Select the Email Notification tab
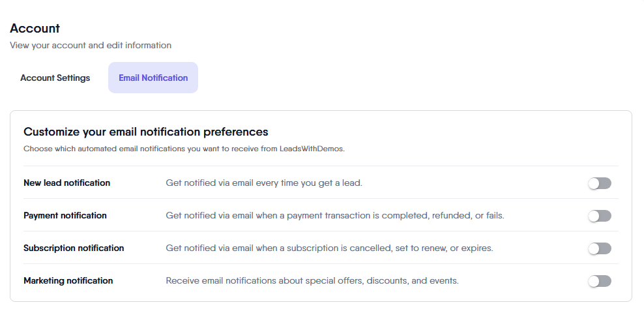 coord(153,78)
